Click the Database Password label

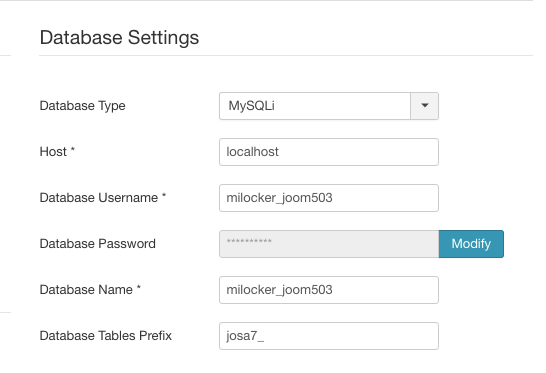98,243
